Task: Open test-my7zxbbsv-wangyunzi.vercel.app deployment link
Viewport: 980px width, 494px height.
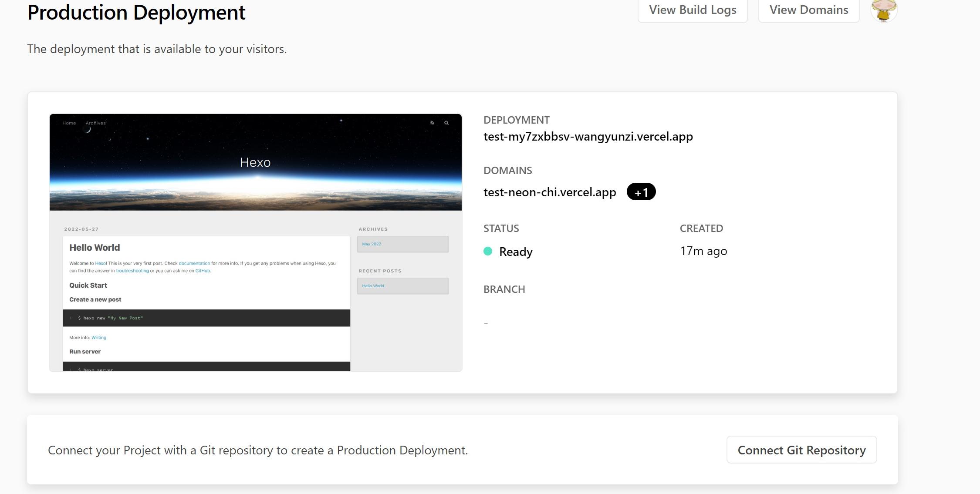Action: 588,137
